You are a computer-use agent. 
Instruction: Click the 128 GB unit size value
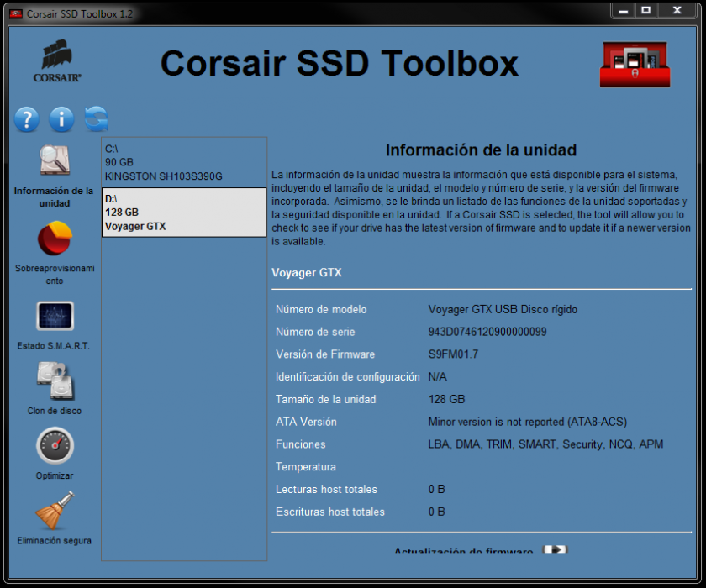[x=446, y=400]
